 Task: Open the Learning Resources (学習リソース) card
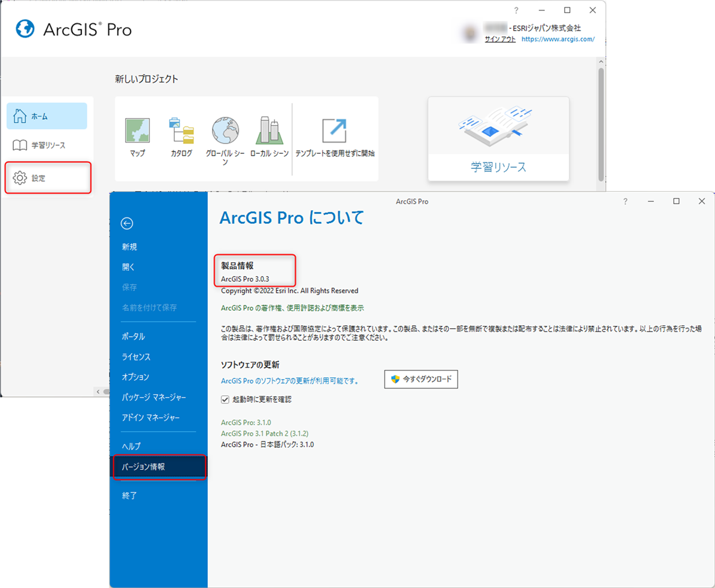[498, 139]
